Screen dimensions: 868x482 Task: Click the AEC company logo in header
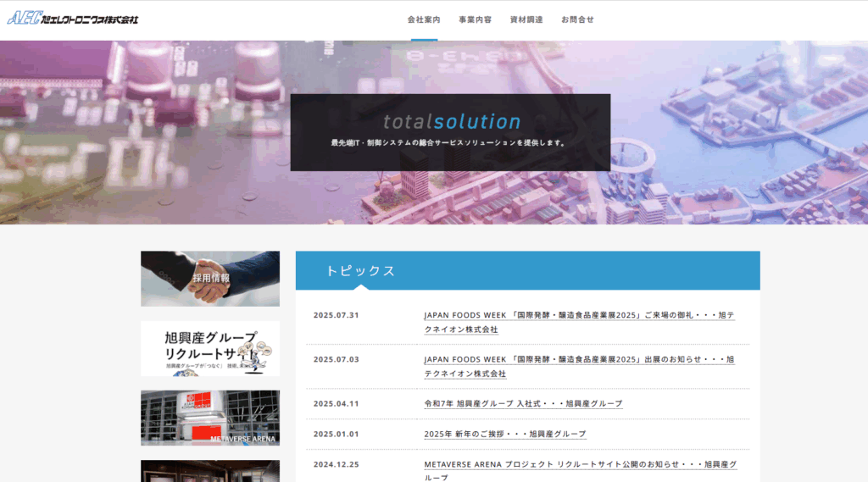tap(73, 19)
